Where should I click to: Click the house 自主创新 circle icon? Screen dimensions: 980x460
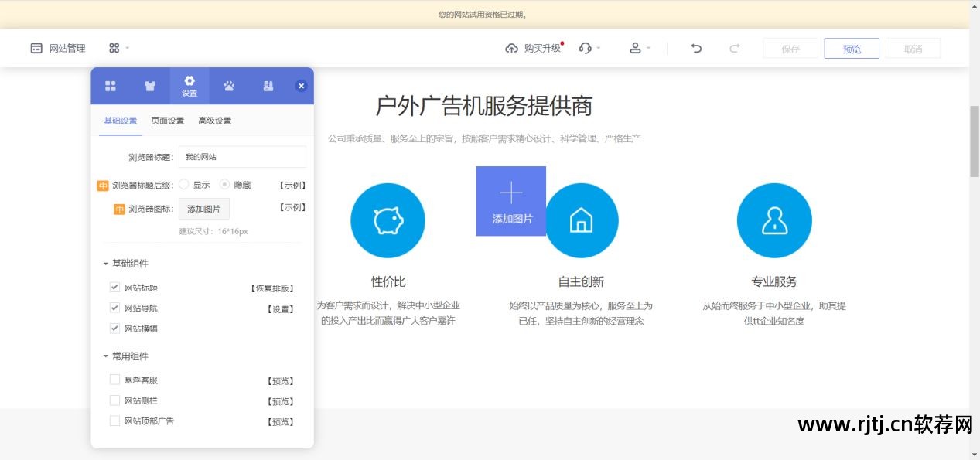(x=581, y=221)
